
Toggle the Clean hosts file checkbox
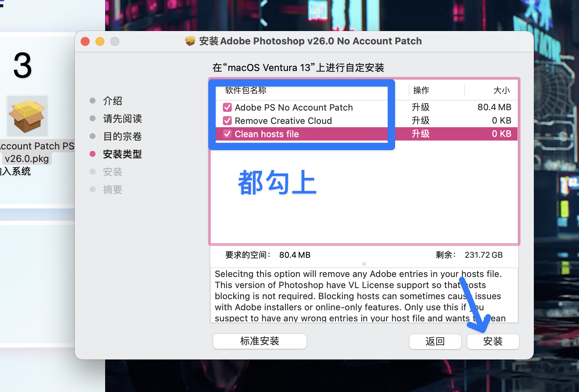pos(227,134)
